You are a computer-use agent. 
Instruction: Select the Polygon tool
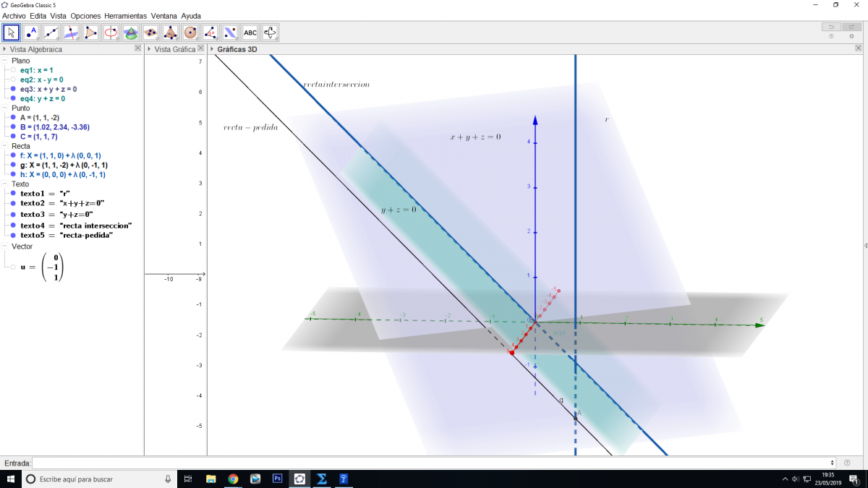pos(90,33)
